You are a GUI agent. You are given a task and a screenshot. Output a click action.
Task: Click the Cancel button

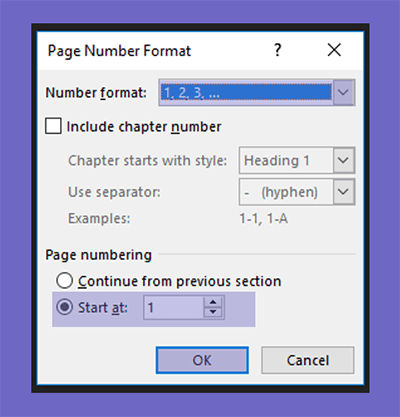pos(308,360)
